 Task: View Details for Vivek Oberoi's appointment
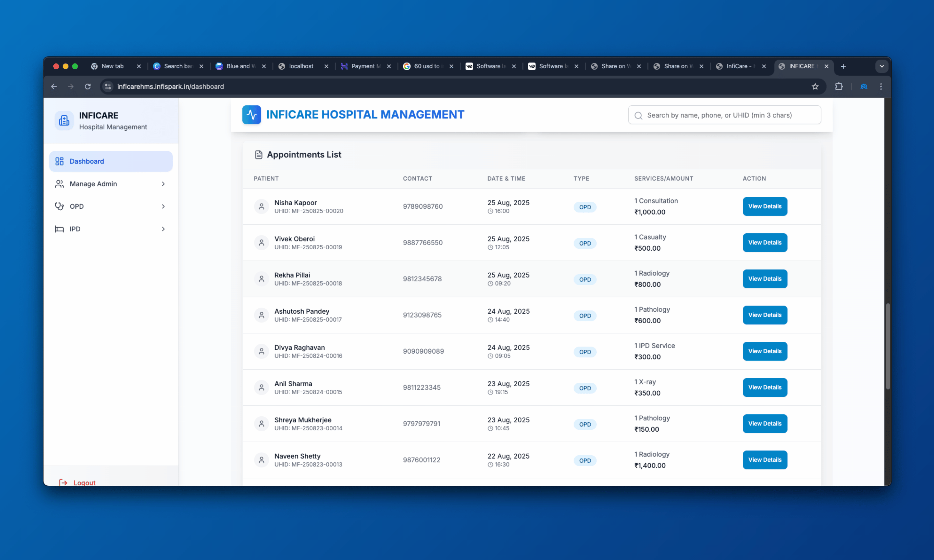pos(764,243)
